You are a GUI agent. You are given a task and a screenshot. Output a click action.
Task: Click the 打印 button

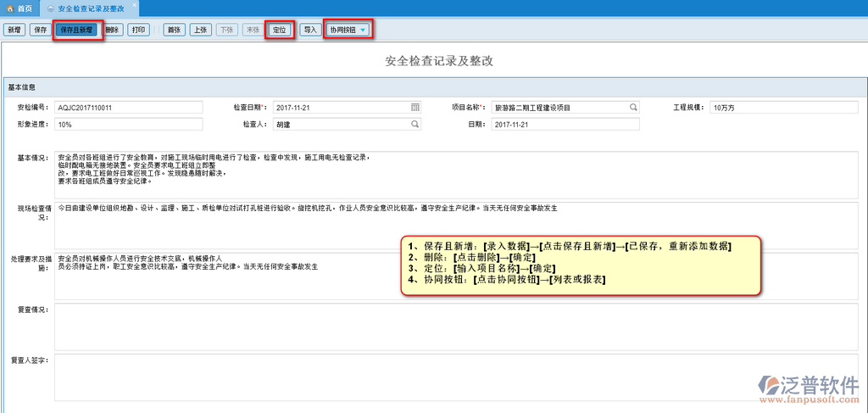pyautogui.click(x=138, y=30)
